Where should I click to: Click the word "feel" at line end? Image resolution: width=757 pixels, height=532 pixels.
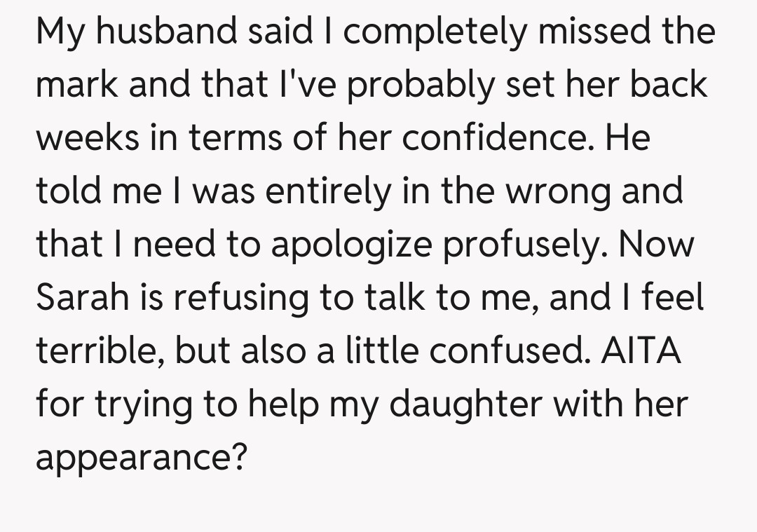(673, 297)
